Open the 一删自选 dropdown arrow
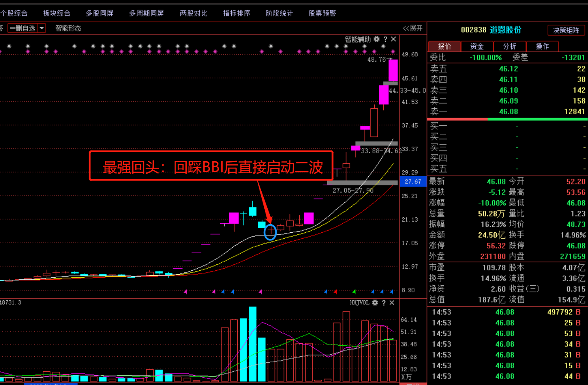588x385 pixels. [42, 28]
